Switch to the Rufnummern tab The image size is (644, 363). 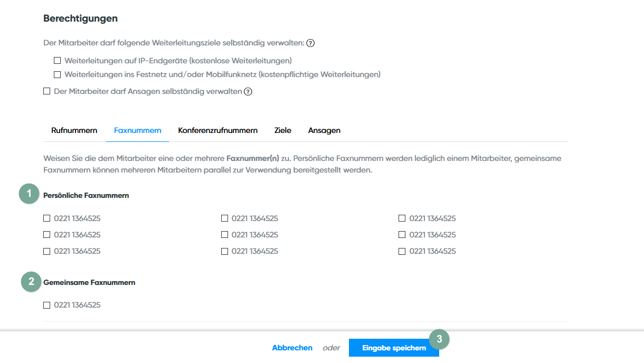[74, 130]
